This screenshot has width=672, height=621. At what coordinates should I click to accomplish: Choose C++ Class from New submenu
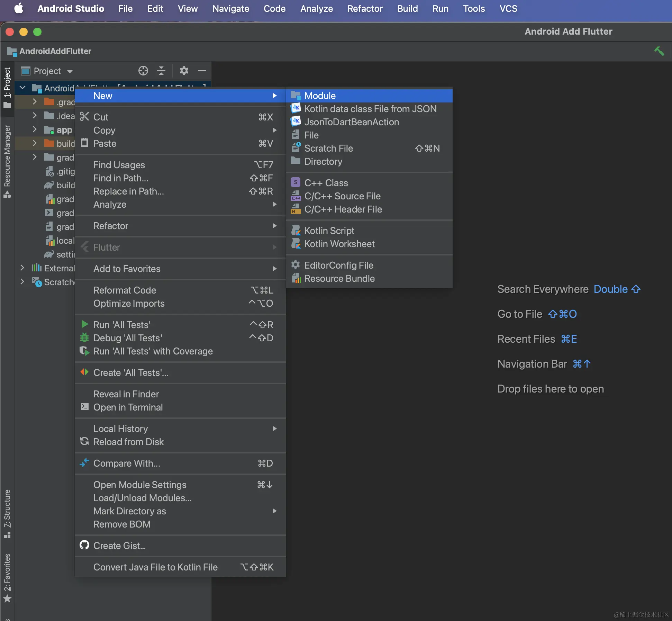(326, 183)
